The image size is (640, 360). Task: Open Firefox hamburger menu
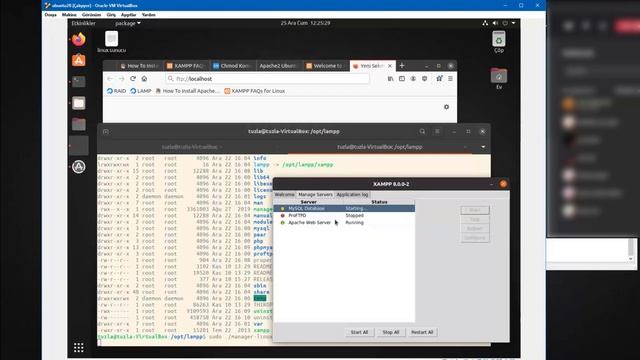[x=450, y=78]
